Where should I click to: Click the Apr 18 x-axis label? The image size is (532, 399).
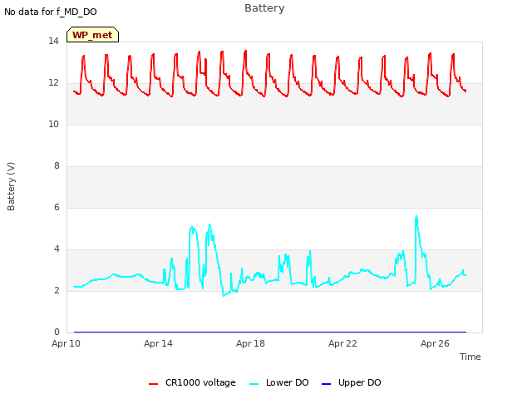250,343
